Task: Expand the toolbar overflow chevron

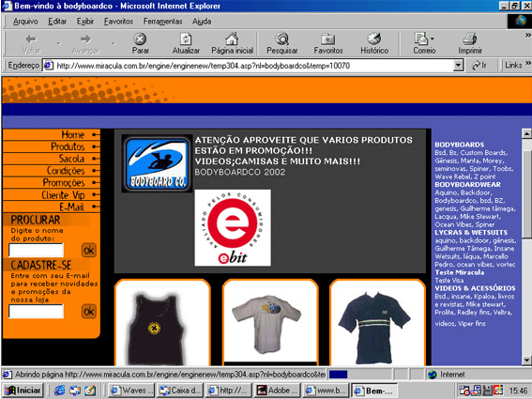Action: point(528,35)
